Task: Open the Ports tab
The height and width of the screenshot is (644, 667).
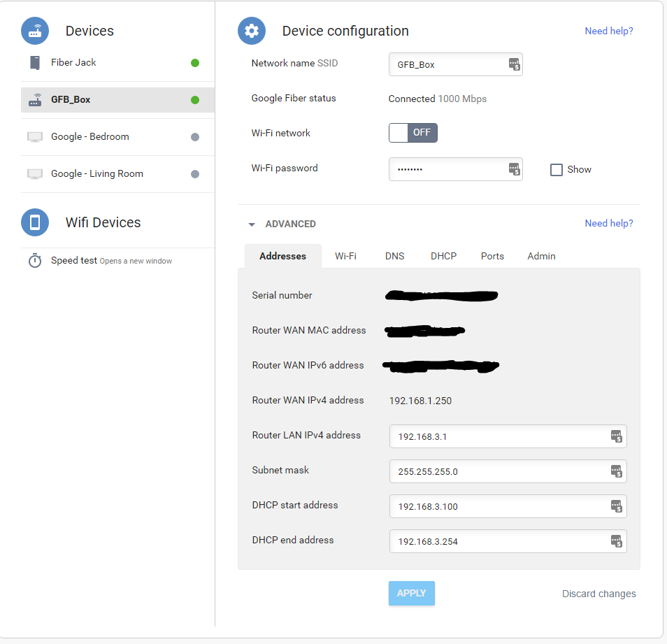Action: 492,257
